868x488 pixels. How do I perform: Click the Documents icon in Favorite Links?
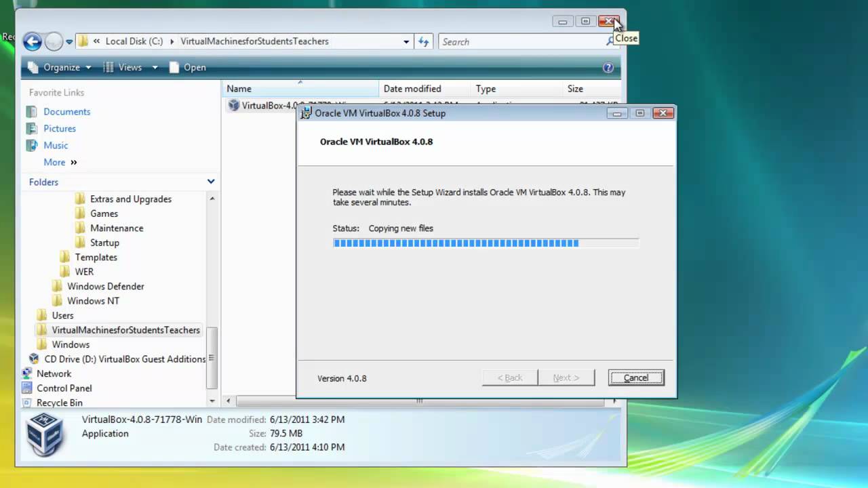31,111
